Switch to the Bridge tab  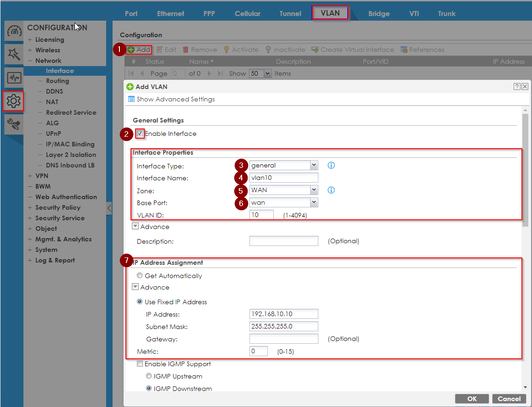click(x=379, y=13)
